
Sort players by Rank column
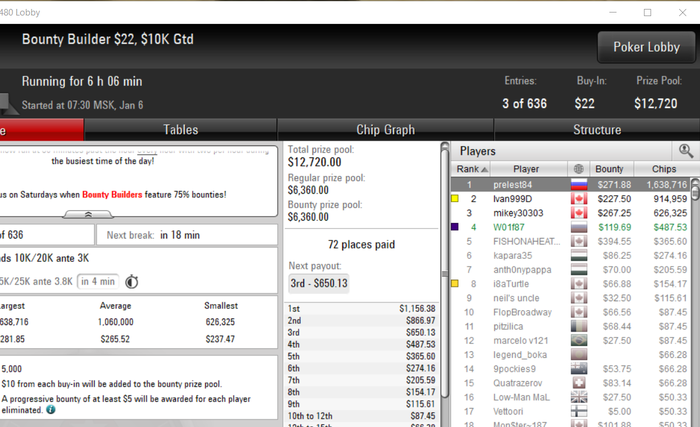pyautogui.click(x=471, y=169)
